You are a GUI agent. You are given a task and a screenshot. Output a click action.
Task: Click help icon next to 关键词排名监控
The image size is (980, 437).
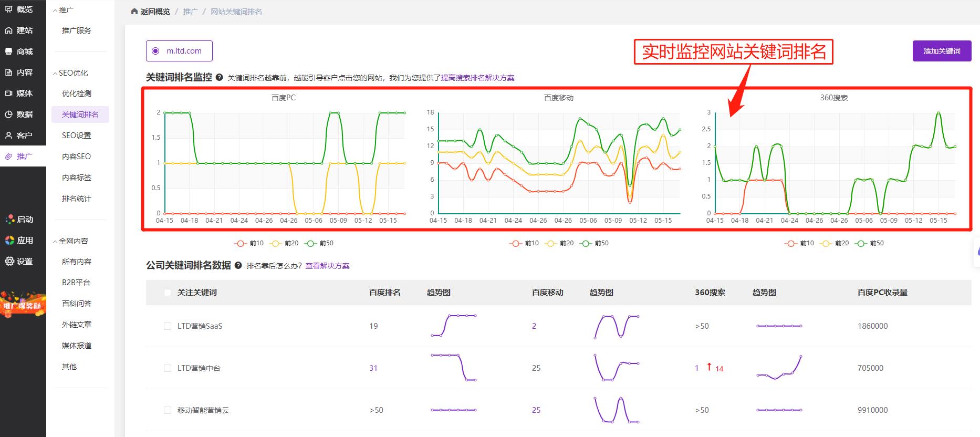click(219, 77)
